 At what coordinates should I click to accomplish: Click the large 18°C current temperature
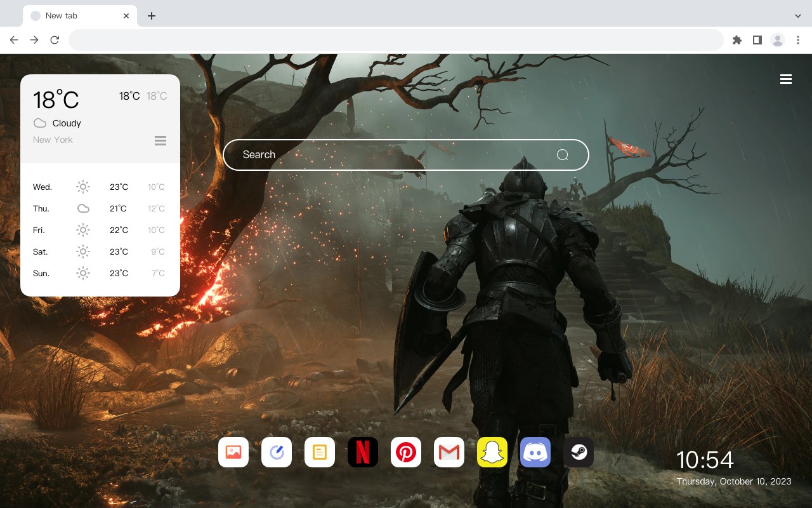coord(56,100)
